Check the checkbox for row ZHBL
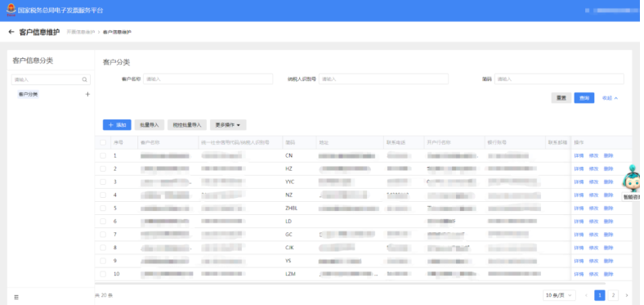Image resolution: width=644 pixels, height=305 pixels. tap(103, 209)
